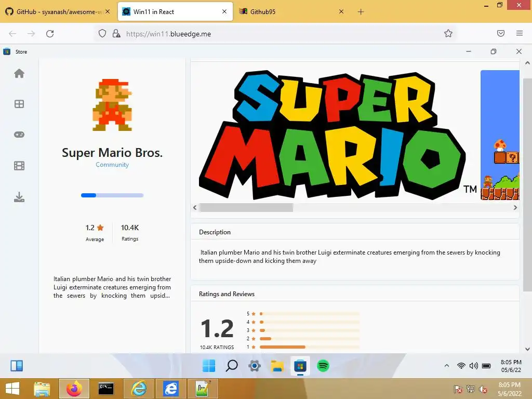The image size is (532, 399).
Task: Click the Mario gameplay screenshot thumbnail
Action: pos(500,135)
